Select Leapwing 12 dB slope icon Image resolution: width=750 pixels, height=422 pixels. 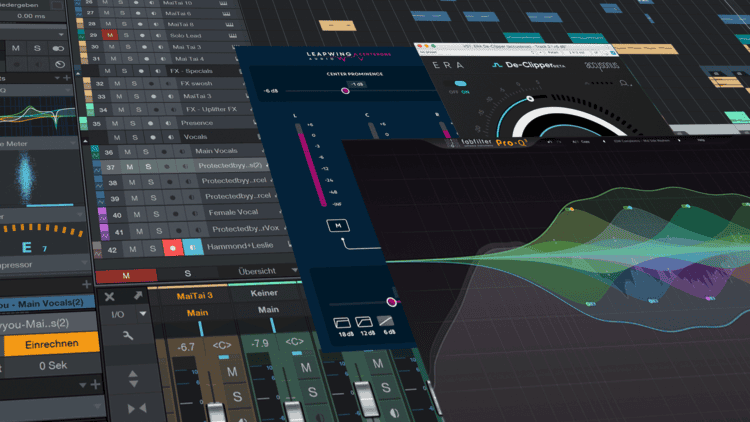364,322
